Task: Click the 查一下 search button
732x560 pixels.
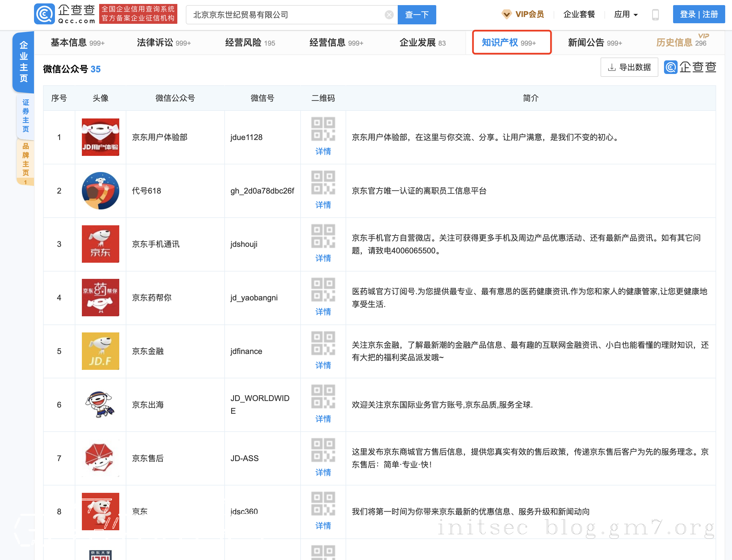Action: [416, 15]
